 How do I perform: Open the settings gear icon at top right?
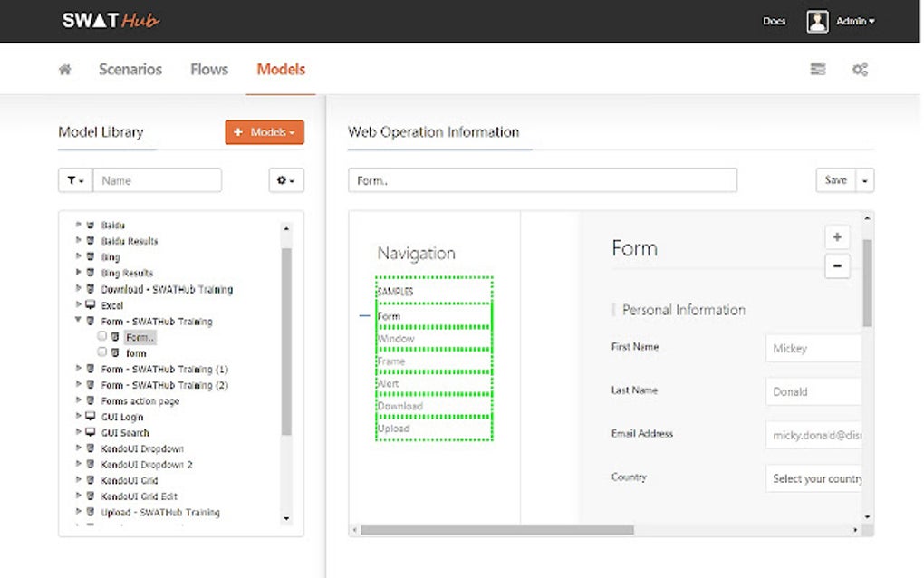[860, 69]
